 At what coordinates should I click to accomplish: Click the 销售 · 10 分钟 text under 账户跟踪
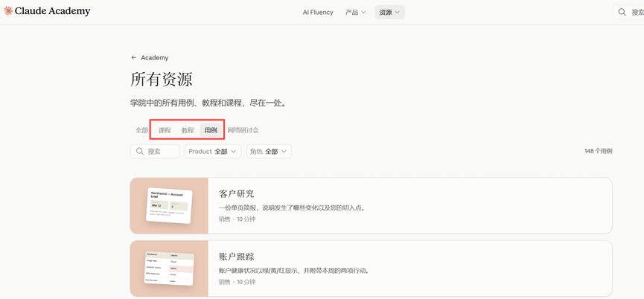pos(237,282)
